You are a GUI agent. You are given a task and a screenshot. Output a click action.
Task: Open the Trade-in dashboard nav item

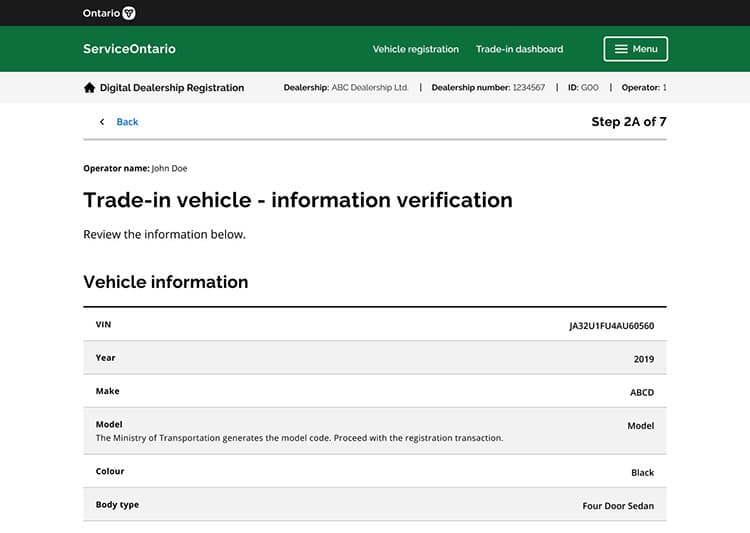tap(519, 49)
